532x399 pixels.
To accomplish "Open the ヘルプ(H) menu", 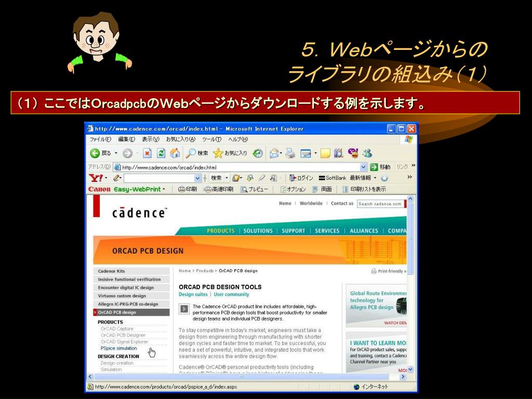I will [x=238, y=139].
